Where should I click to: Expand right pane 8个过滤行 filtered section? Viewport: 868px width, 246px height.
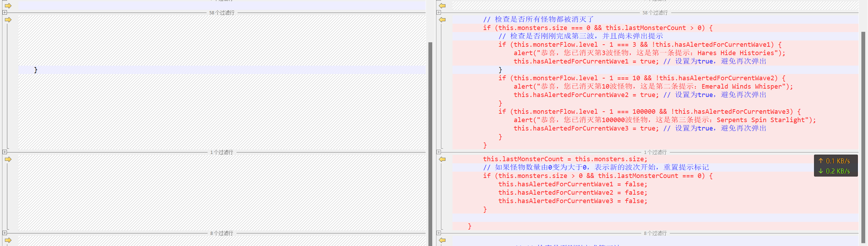(439, 233)
